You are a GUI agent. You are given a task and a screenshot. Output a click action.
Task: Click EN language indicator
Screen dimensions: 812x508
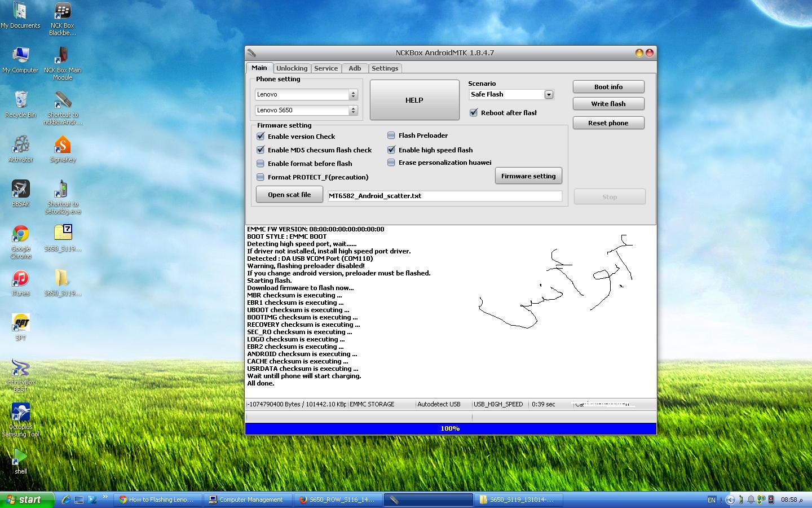click(712, 500)
